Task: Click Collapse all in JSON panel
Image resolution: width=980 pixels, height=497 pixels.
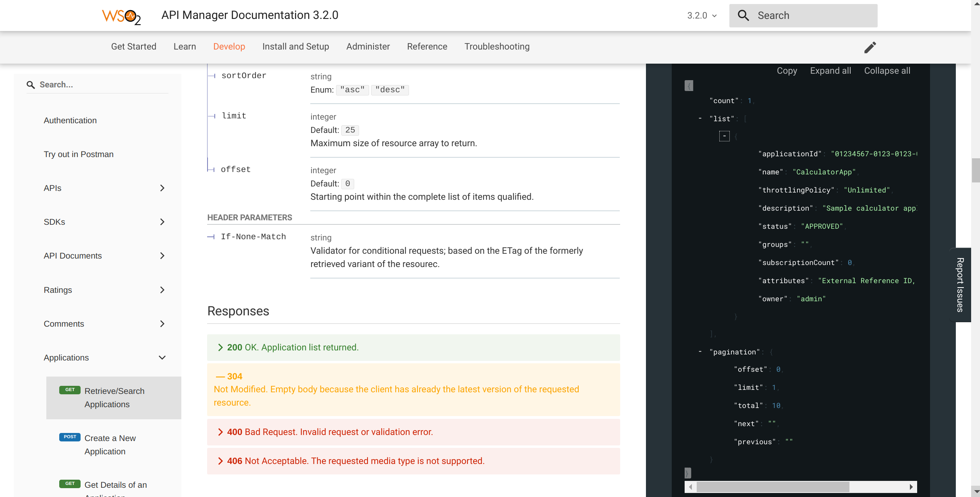Action: coord(887,71)
